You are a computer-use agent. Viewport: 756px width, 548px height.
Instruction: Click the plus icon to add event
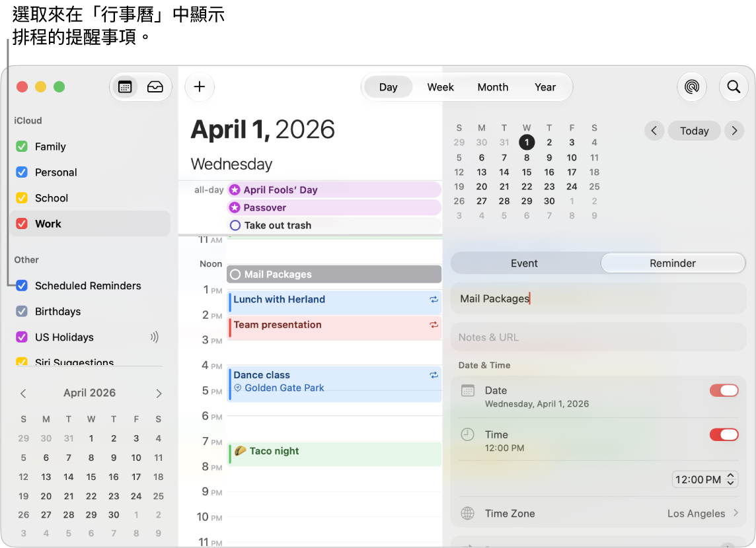[199, 86]
